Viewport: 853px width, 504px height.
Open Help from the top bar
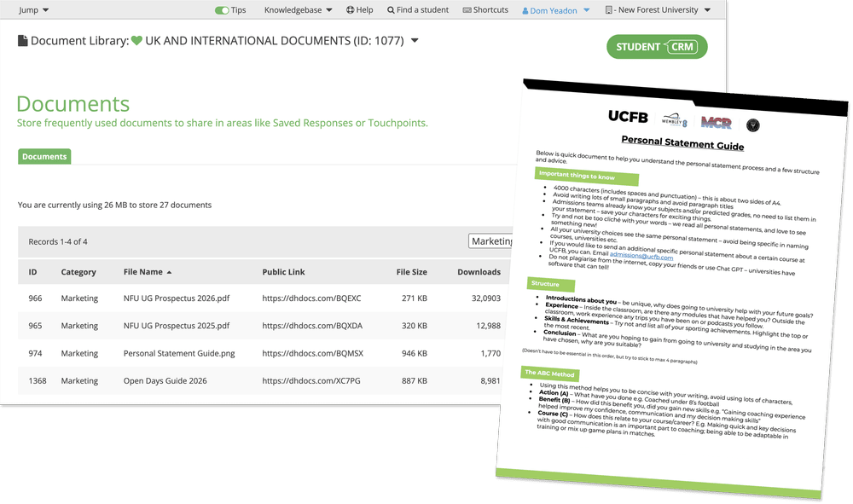(360, 9)
